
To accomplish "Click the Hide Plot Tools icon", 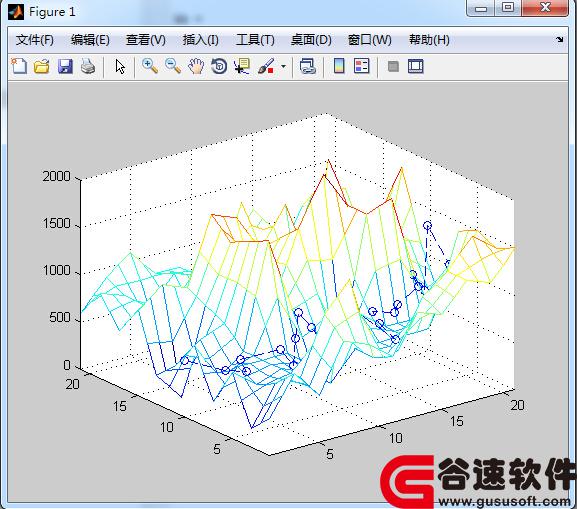I will (393, 67).
